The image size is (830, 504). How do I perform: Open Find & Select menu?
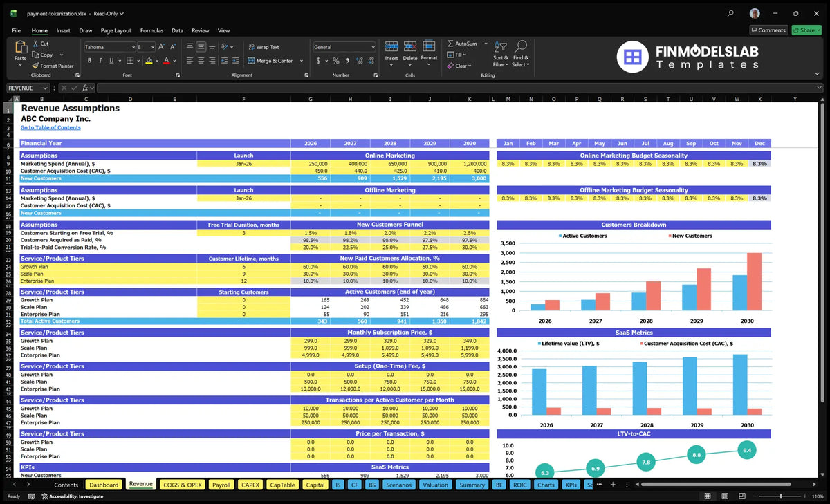pyautogui.click(x=521, y=53)
